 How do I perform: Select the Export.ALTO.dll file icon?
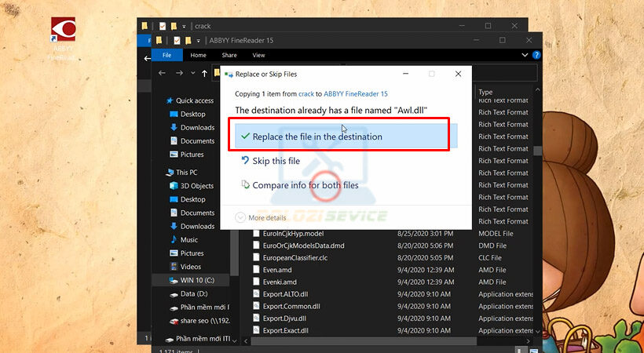coord(256,293)
